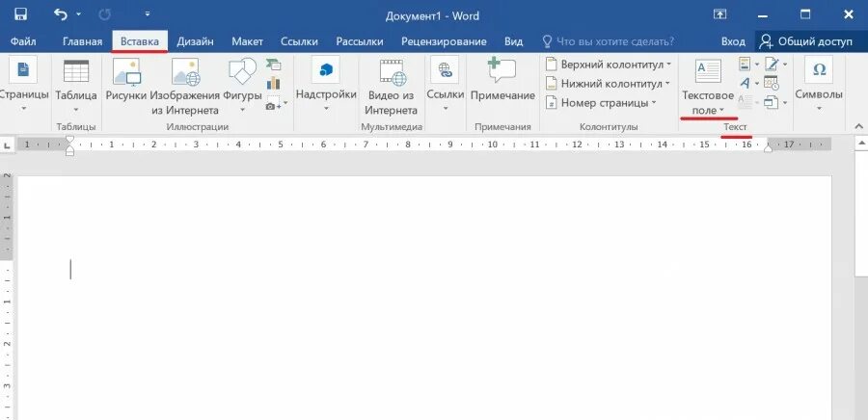868x420 pixels.
Task: Insert date and time icon
Action: click(x=771, y=83)
